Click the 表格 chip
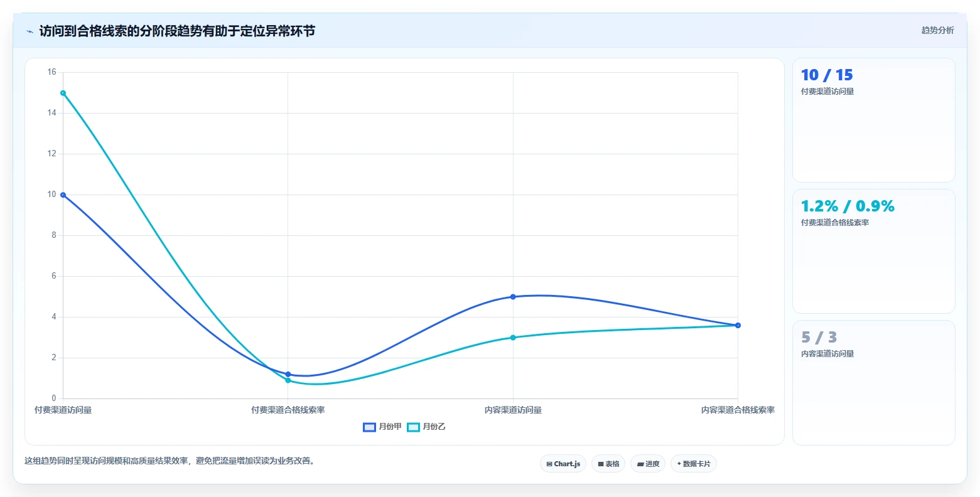 [x=608, y=464]
